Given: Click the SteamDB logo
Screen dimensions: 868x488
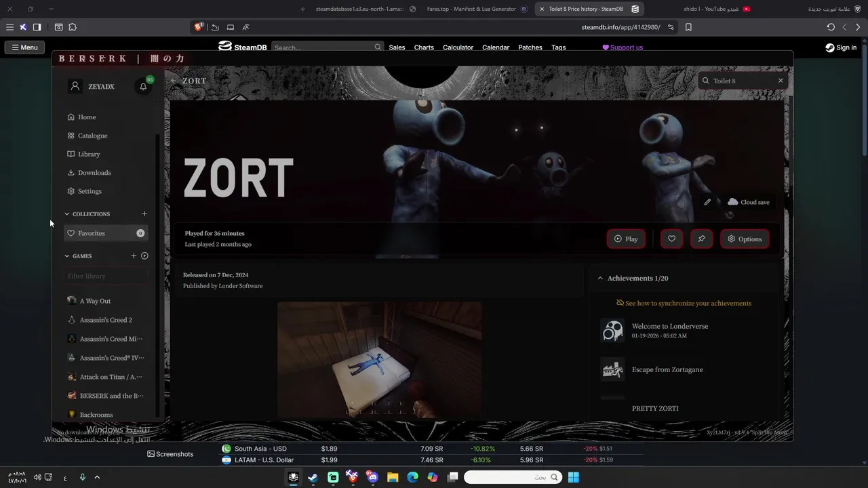Looking at the screenshot, I should point(243,47).
